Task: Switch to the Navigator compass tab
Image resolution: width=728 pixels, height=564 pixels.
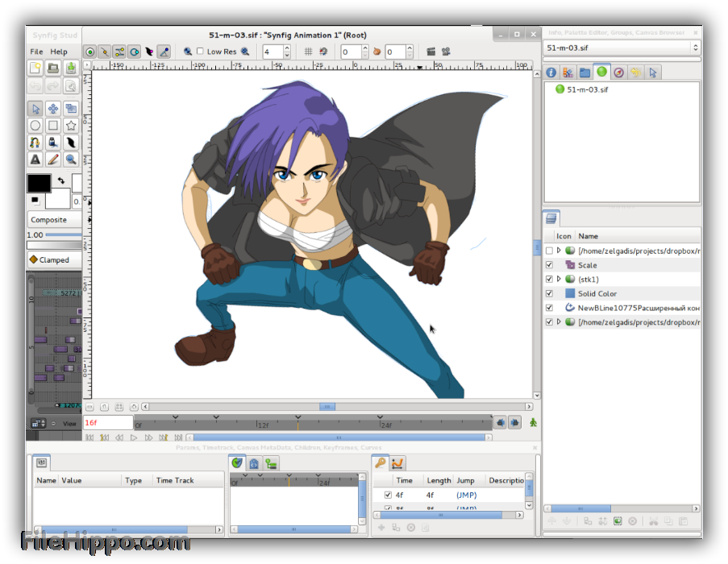Action: click(x=619, y=73)
